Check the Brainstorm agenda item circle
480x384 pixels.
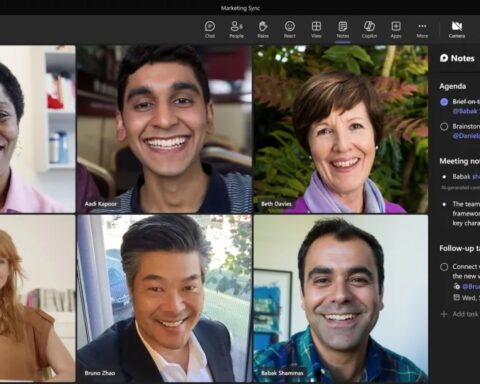coord(444,127)
